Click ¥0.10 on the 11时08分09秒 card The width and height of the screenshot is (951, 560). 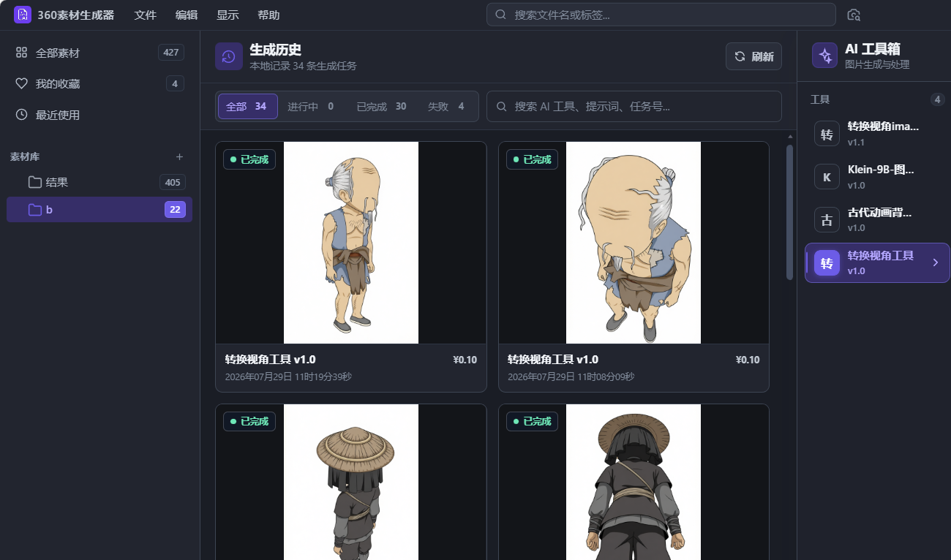[748, 360]
